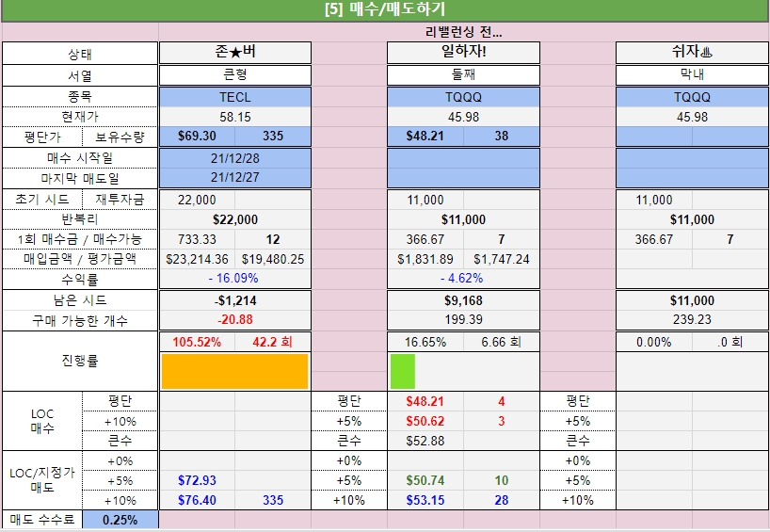The height and width of the screenshot is (532, 770).
Task: Click the sell price $76.40
Action: 198,500
